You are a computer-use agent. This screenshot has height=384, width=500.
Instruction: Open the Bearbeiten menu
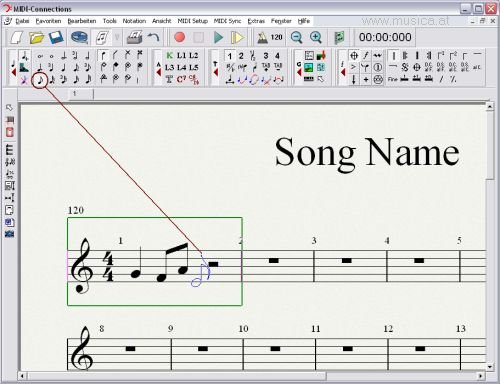pos(82,21)
